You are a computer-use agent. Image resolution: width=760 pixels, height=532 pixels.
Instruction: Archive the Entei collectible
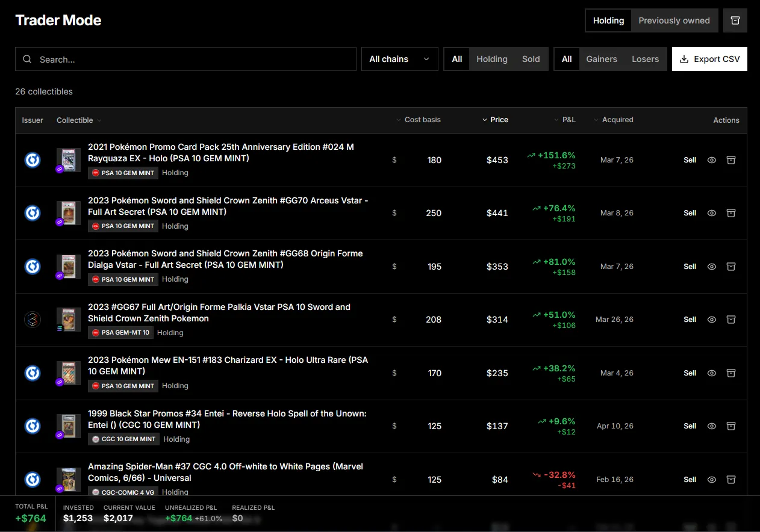(x=731, y=426)
